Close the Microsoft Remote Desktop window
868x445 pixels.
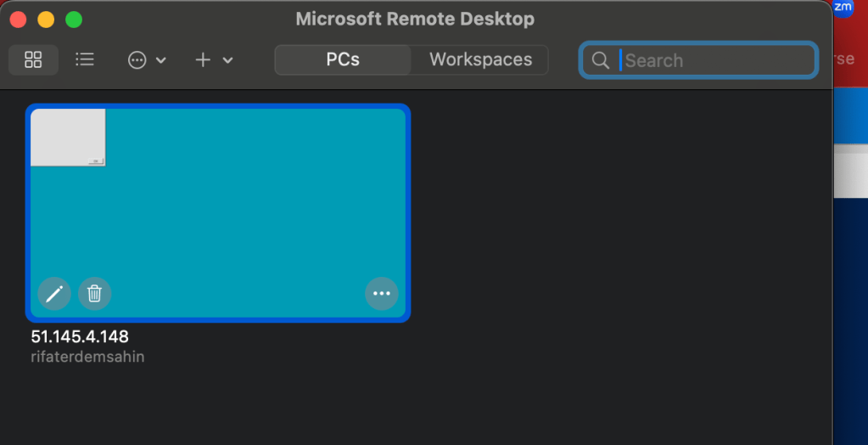(19, 20)
